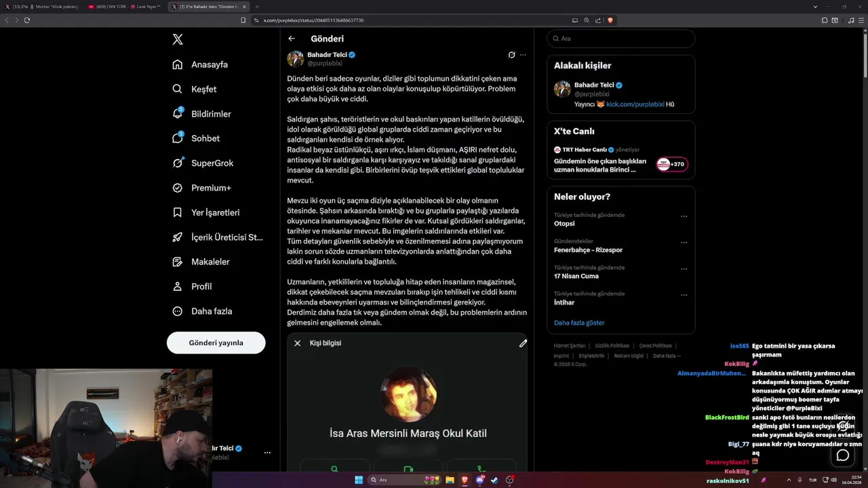Open the 17 Nisan Cuma trend

(576, 276)
